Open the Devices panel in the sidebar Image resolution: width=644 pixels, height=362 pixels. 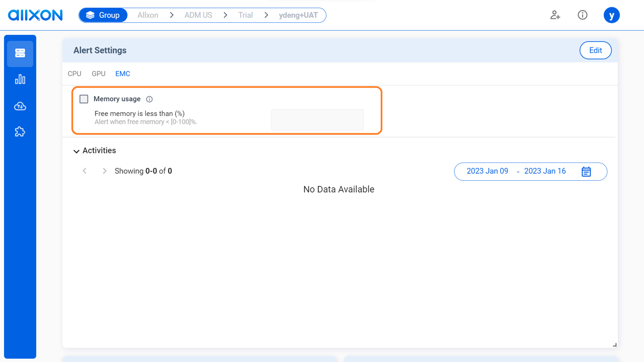point(20,53)
